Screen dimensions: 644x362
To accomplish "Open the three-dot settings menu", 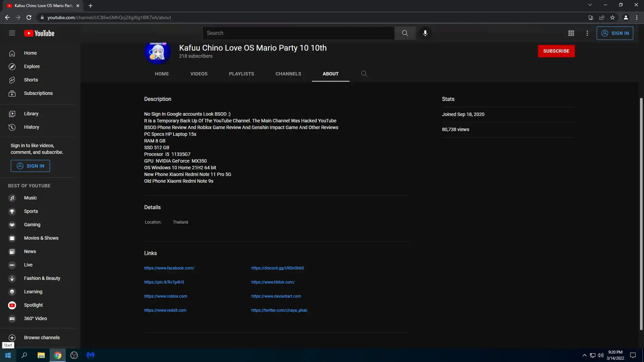I will tap(587, 33).
